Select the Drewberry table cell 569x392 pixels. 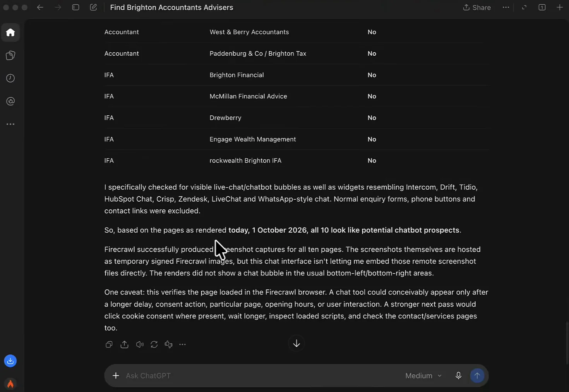point(225,118)
